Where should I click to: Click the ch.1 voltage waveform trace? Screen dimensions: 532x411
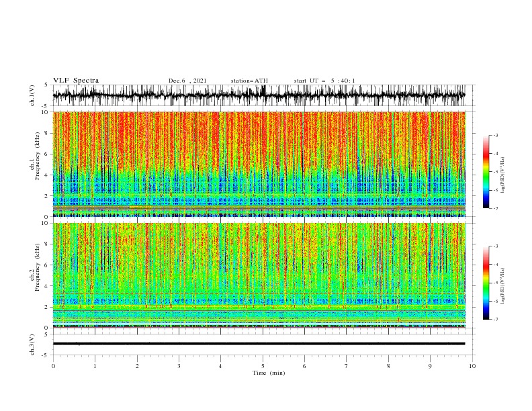[259, 95]
